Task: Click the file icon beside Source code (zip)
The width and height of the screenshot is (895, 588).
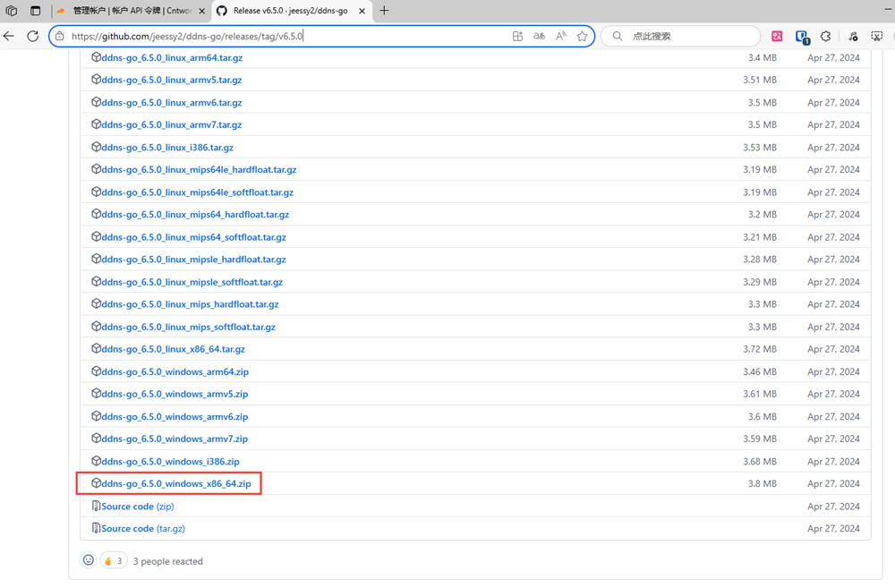Action: 96,506
